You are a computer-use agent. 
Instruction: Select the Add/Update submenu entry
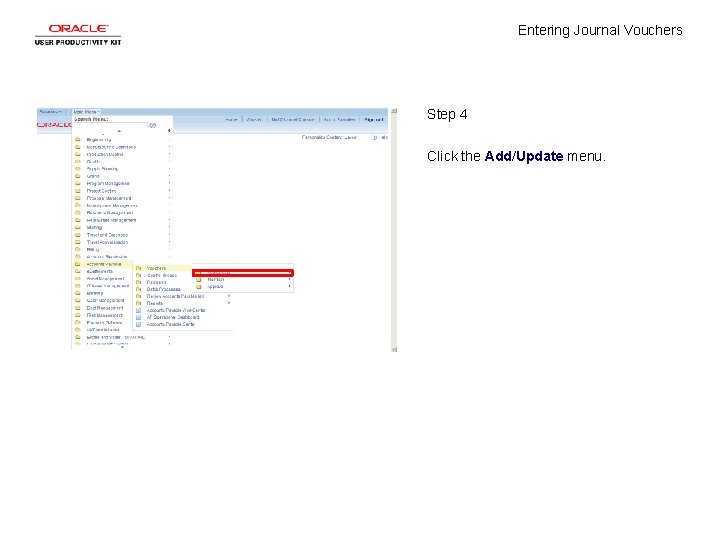point(243,273)
